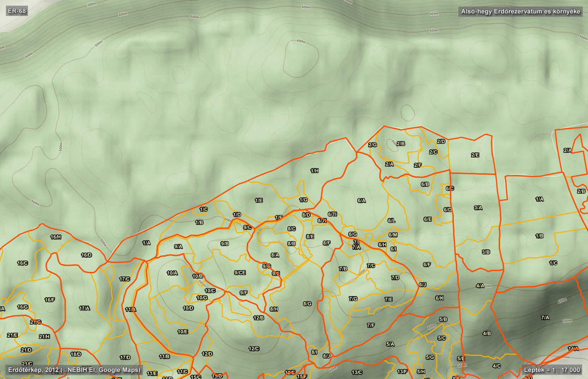The width and height of the screenshot is (588, 379).
Task: Select forest parcel label 17/A
Action: [x=84, y=308]
